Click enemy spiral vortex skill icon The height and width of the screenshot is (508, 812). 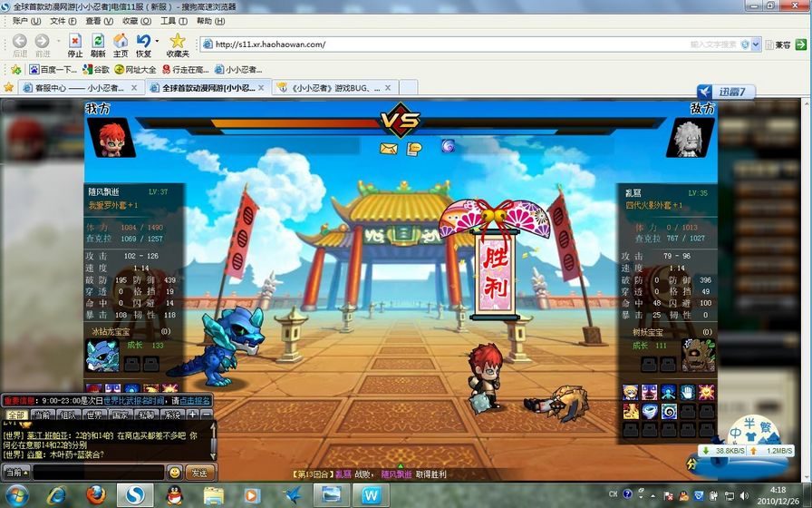[x=669, y=412]
